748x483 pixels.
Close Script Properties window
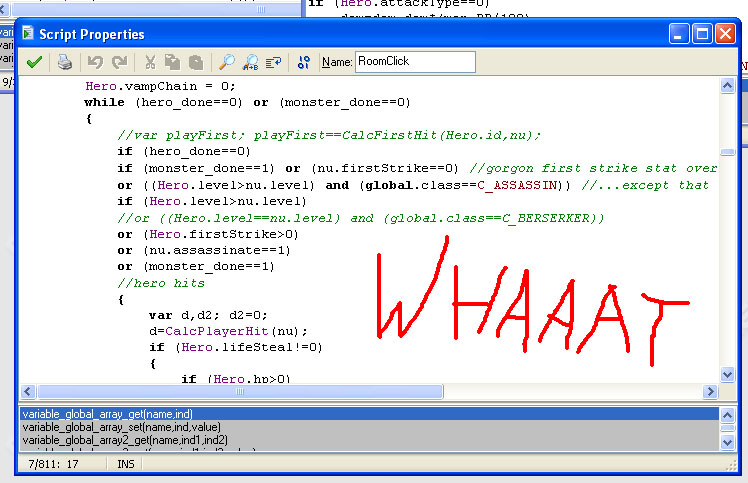(726, 34)
